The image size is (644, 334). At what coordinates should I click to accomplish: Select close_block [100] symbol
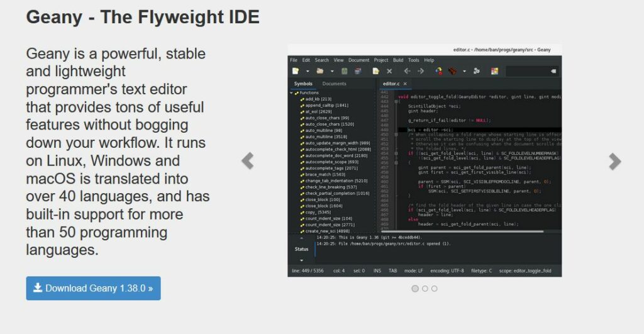[x=323, y=199]
